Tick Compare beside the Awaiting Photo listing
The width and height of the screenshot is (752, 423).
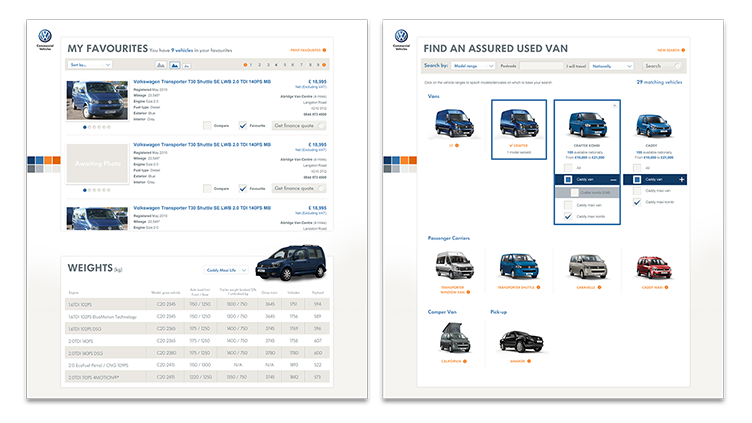point(207,188)
